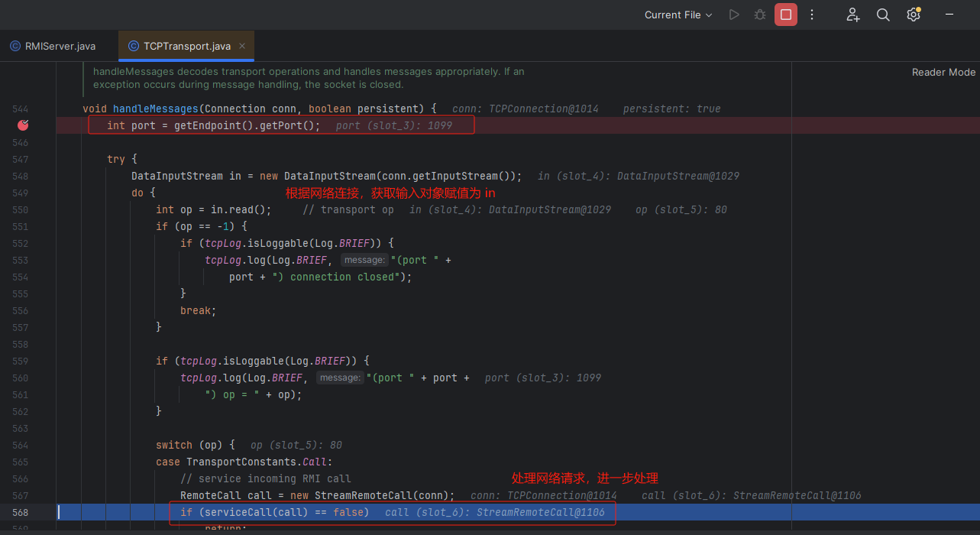This screenshot has height=535, width=980.
Task: Minimize the IDE window
Action: 949,15
